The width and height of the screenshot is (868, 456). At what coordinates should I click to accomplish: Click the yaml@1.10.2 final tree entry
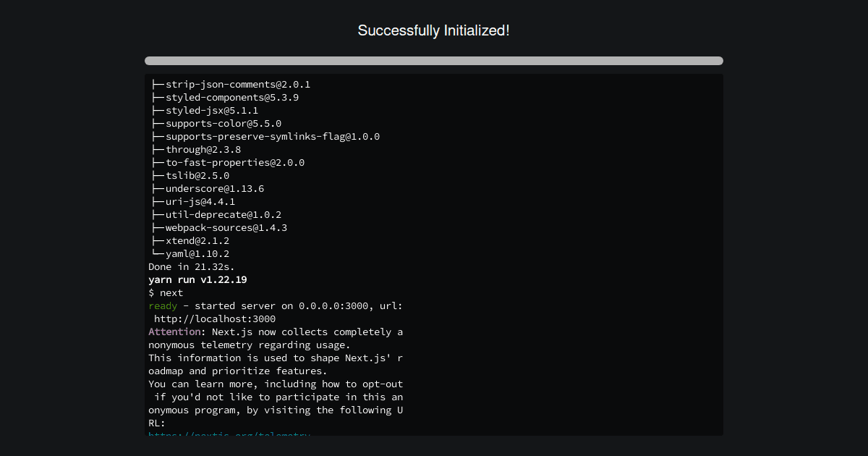(x=190, y=253)
